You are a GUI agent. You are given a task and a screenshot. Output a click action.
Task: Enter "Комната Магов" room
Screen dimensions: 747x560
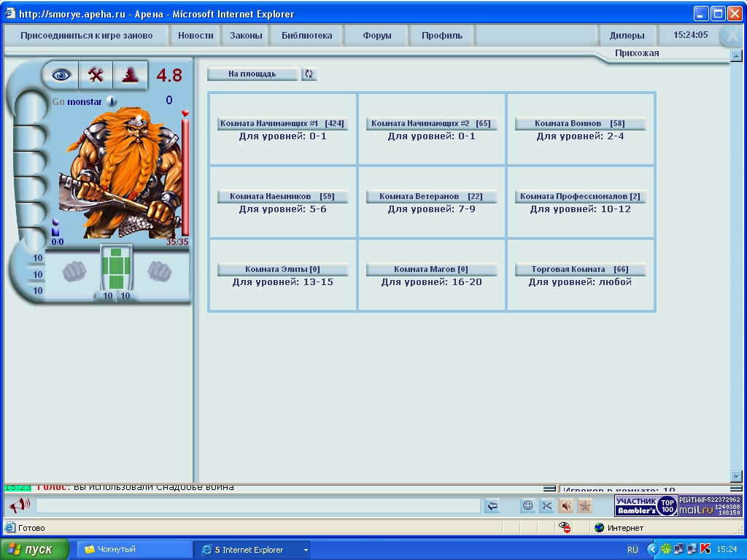point(431,269)
